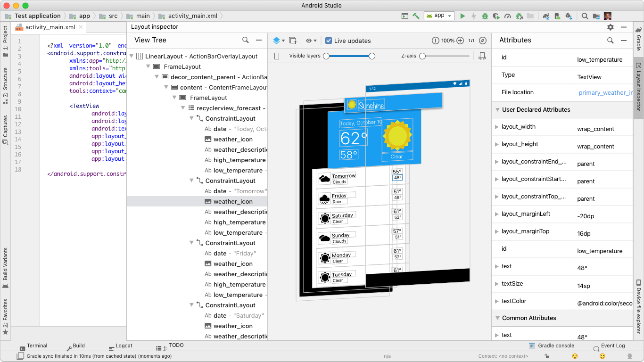644x362 pixels.
Task: Collapse the User Declared Attributes section
Action: (x=497, y=110)
